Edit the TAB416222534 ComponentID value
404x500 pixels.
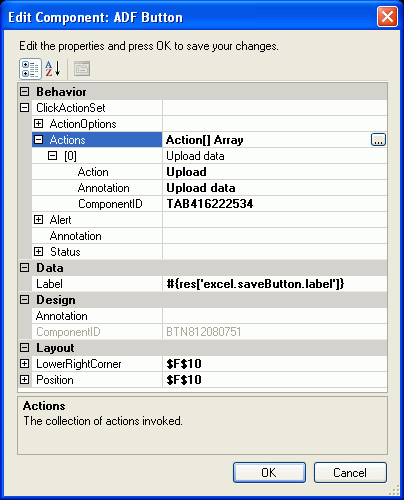(x=275, y=204)
